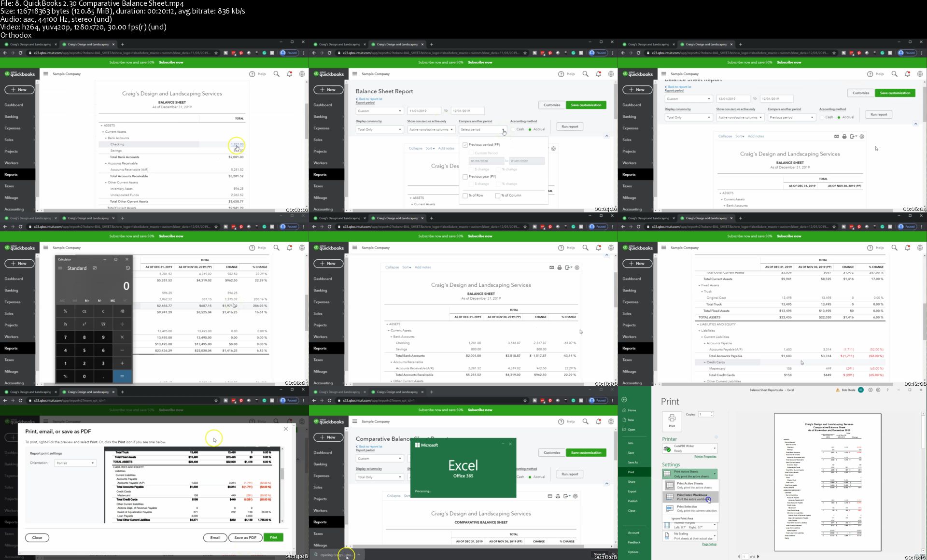Open Calculator history icon

click(x=127, y=268)
